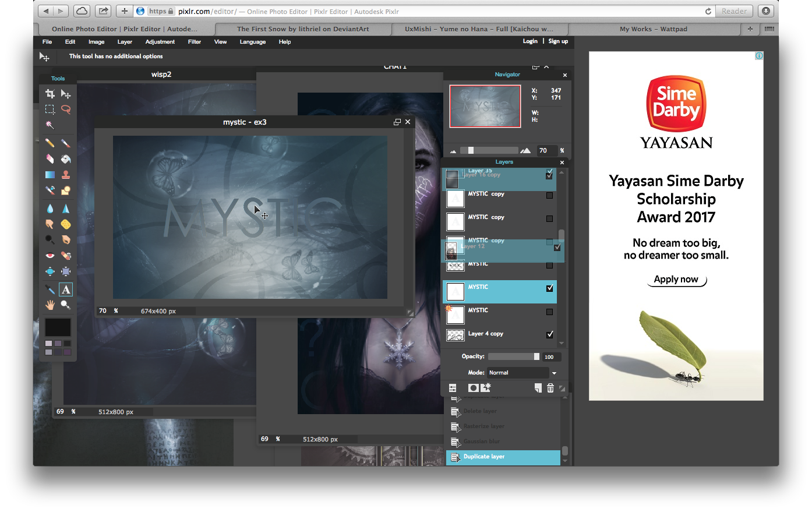Select the Hand pan tool
Image resolution: width=812 pixels, height=512 pixels.
(x=50, y=305)
